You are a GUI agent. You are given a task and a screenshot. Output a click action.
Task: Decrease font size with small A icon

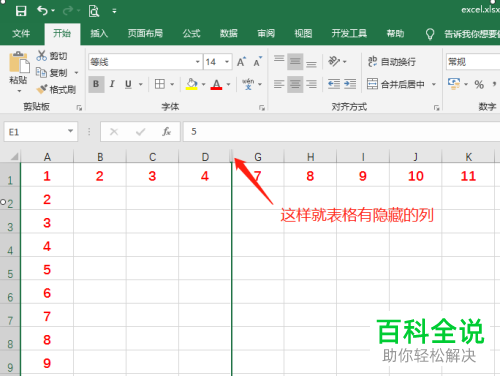pos(258,62)
